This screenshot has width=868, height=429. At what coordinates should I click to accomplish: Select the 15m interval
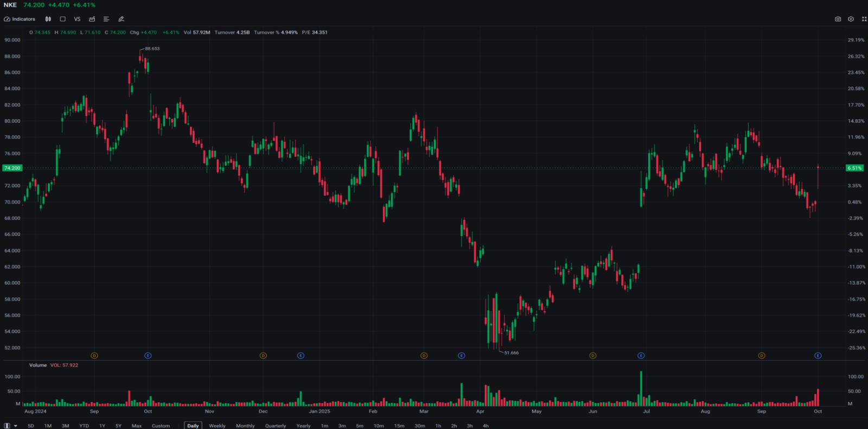399,426
